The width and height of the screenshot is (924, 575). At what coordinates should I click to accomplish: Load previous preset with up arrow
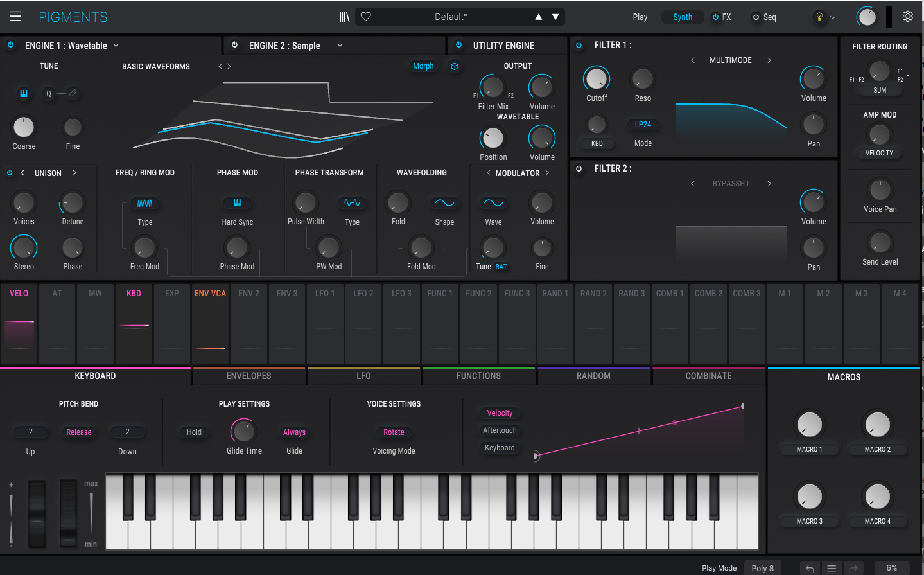[539, 17]
